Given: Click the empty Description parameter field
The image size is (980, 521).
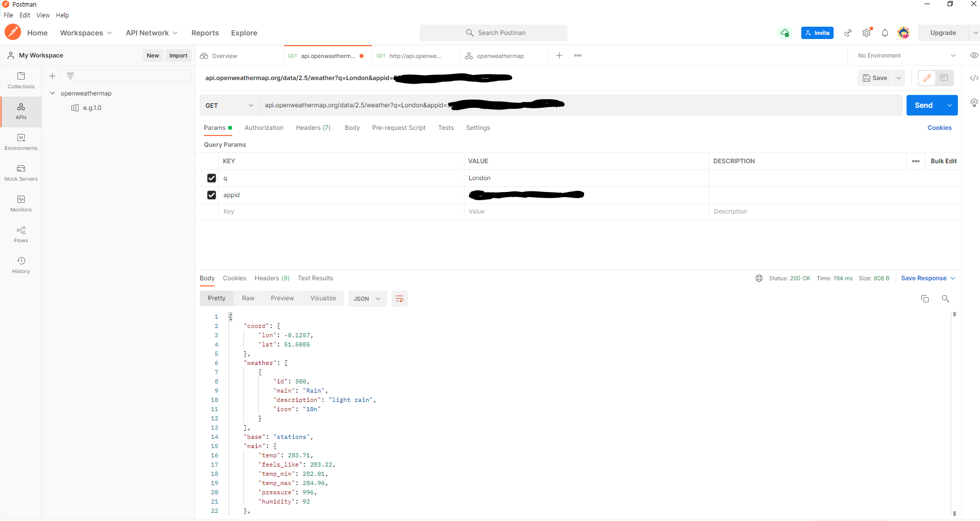Looking at the screenshot, I should tap(835, 211).
